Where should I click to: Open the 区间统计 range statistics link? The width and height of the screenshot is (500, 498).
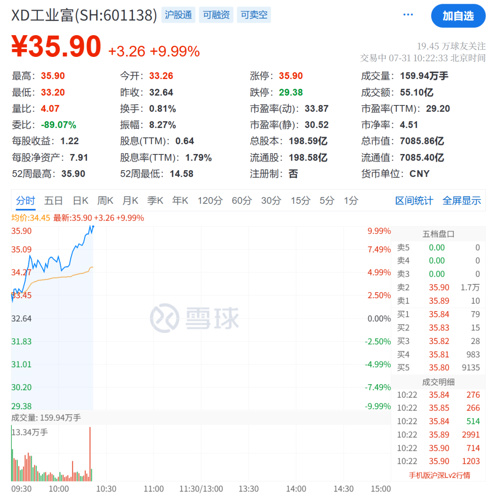coord(414,201)
